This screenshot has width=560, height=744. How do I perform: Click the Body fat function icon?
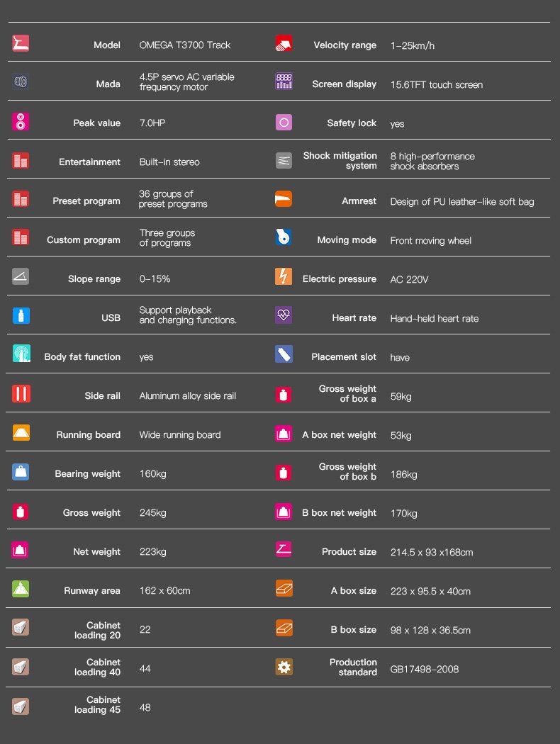21,354
